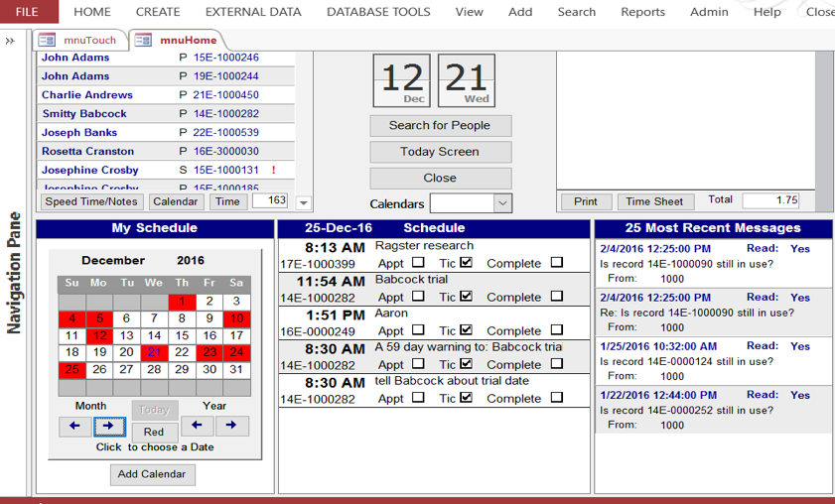Open the Calendars dropdown
Image resolution: width=835 pixels, height=504 pixels.
click(x=502, y=203)
